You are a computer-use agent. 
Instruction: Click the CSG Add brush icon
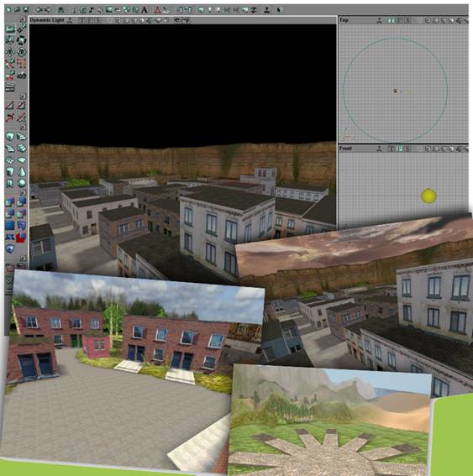tap(10, 201)
